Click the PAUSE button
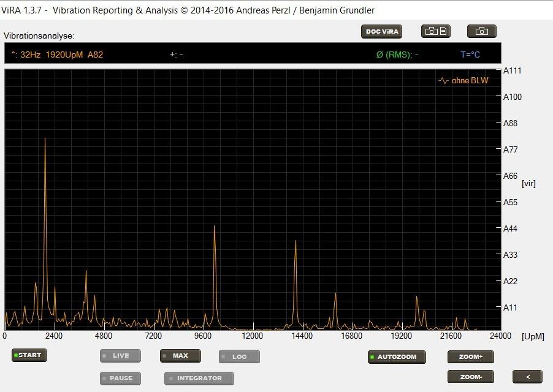This screenshot has height=392, width=553. click(x=121, y=378)
